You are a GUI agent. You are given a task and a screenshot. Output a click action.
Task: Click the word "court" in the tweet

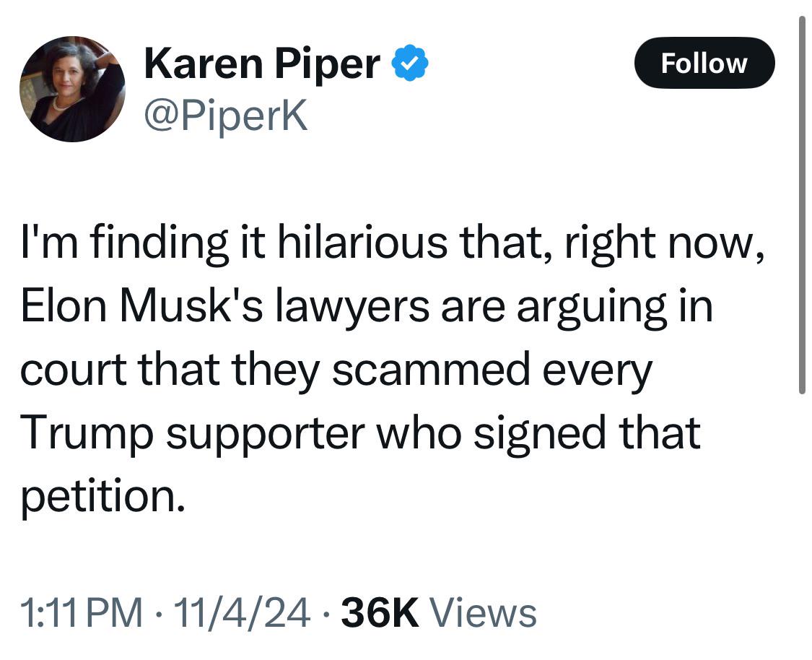click(74, 370)
